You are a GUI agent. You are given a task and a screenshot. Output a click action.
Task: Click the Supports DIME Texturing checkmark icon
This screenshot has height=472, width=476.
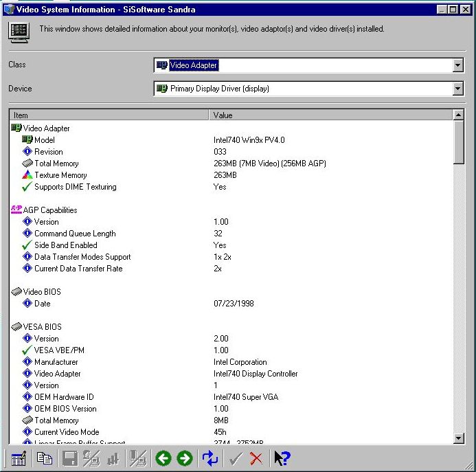[x=27, y=186]
